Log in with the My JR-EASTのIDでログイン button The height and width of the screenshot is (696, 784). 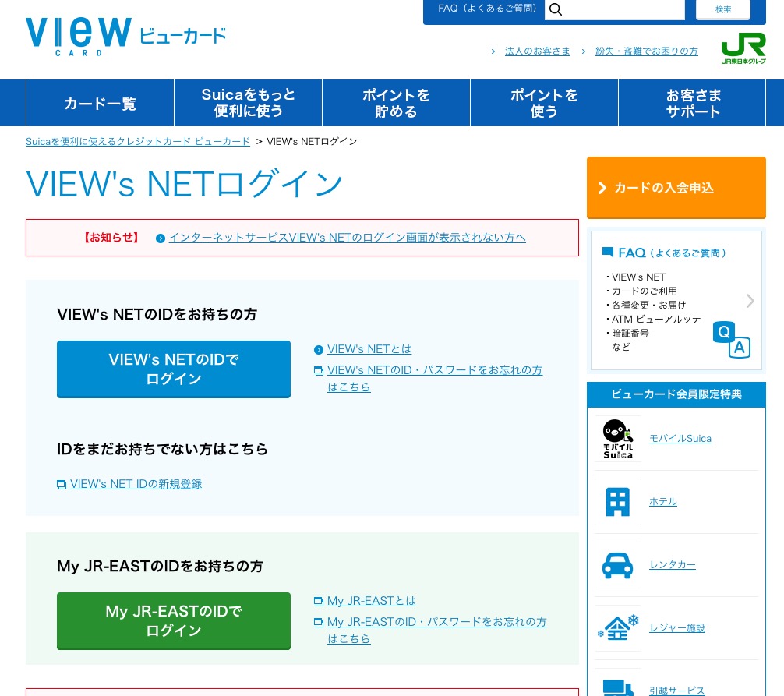pos(174,621)
